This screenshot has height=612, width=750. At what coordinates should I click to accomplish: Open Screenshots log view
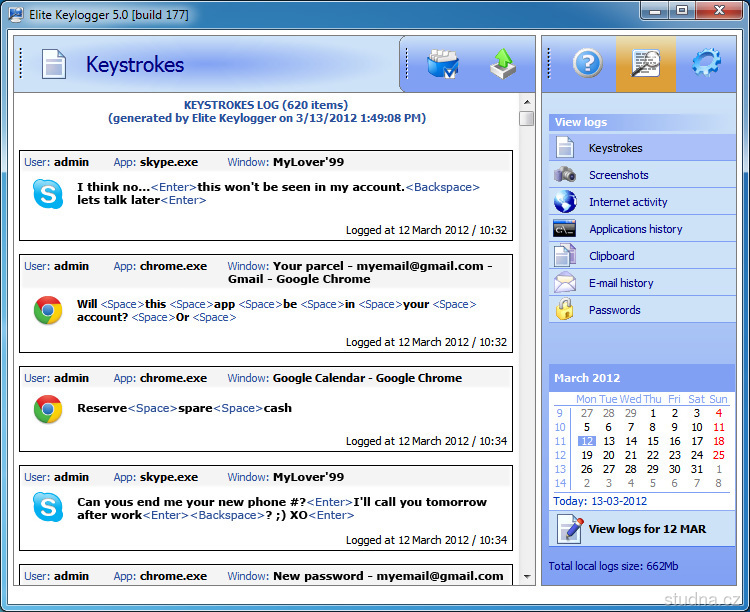pyautogui.click(x=618, y=175)
